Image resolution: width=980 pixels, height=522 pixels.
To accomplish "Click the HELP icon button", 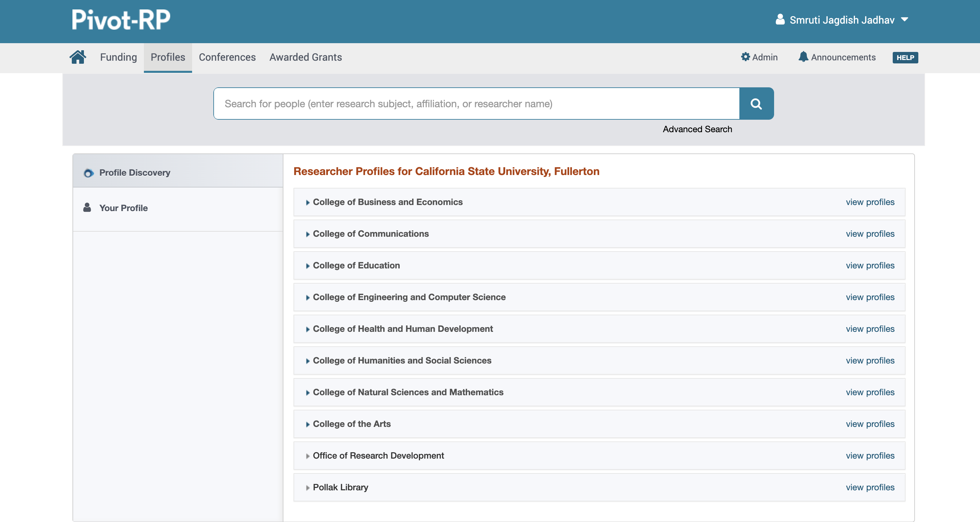I will point(905,58).
